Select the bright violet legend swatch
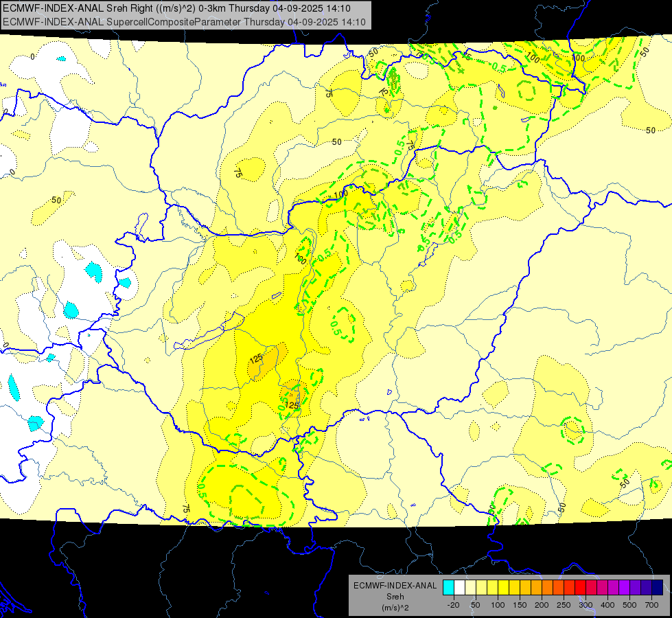Image resolution: width=672 pixels, height=618 pixels. [625, 588]
